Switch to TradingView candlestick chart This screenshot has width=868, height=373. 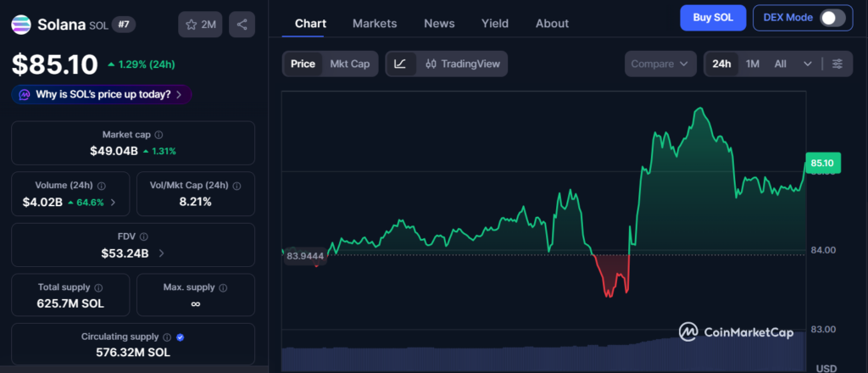463,64
